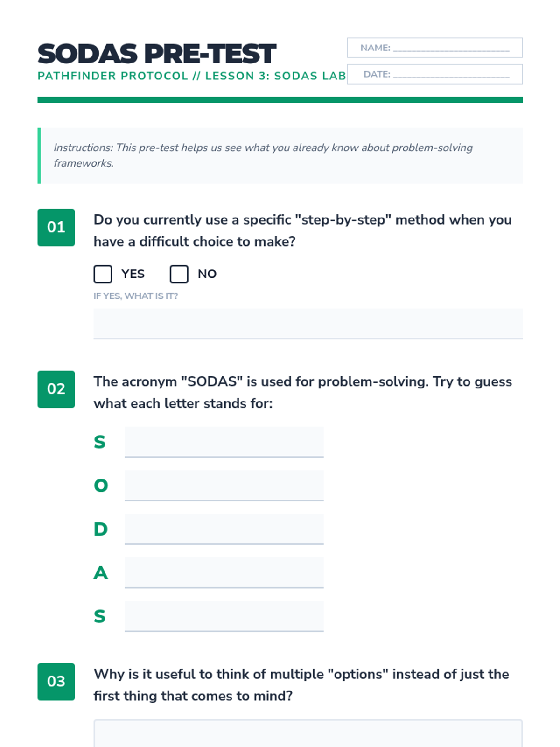Check the YES checkbox

pos(103,274)
